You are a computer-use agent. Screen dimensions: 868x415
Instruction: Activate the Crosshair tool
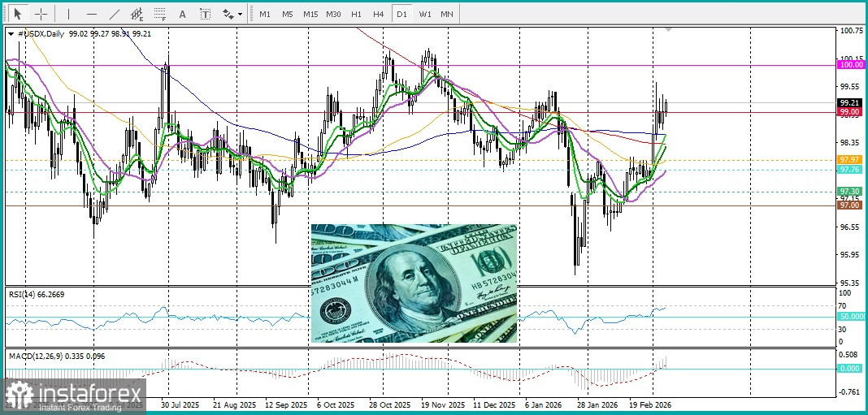[x=41, y=14]
